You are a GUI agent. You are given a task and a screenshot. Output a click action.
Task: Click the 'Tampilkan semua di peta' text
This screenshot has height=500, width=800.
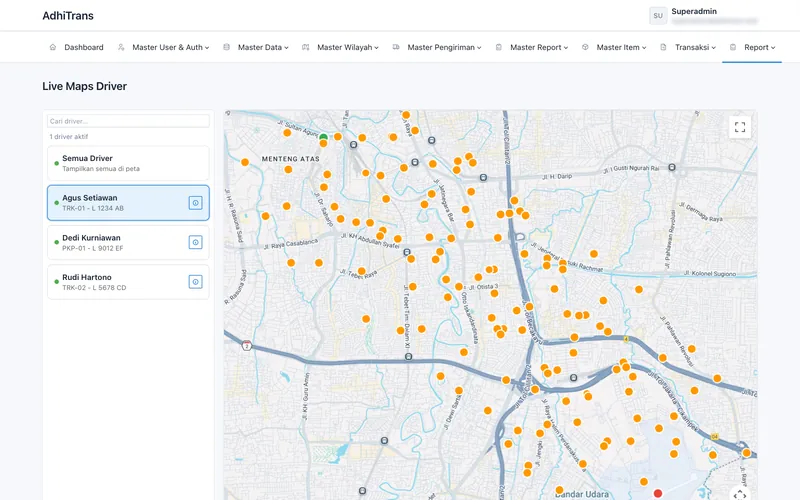pos(101,168)
